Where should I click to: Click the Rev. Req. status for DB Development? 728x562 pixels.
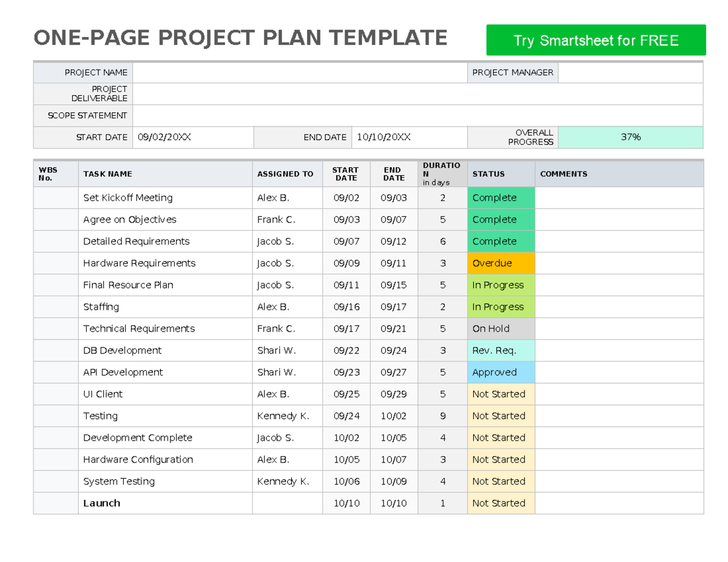coord(500,350)
